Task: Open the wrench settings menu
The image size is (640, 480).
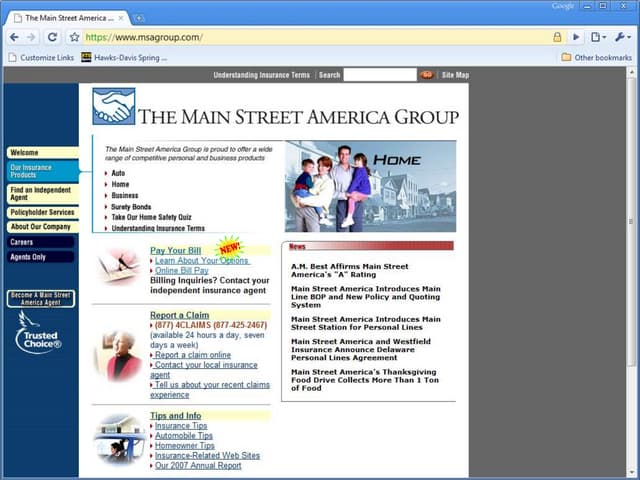Action: point(622,37)
